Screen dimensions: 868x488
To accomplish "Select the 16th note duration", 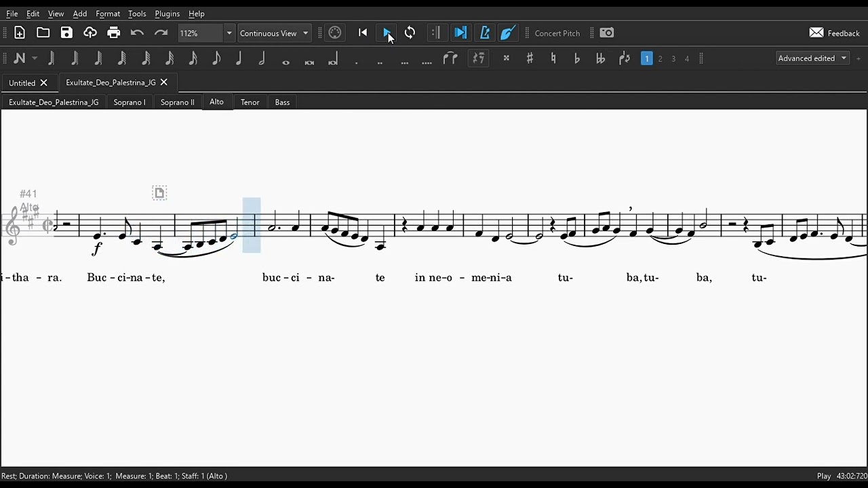I will (x=193, y=58).
